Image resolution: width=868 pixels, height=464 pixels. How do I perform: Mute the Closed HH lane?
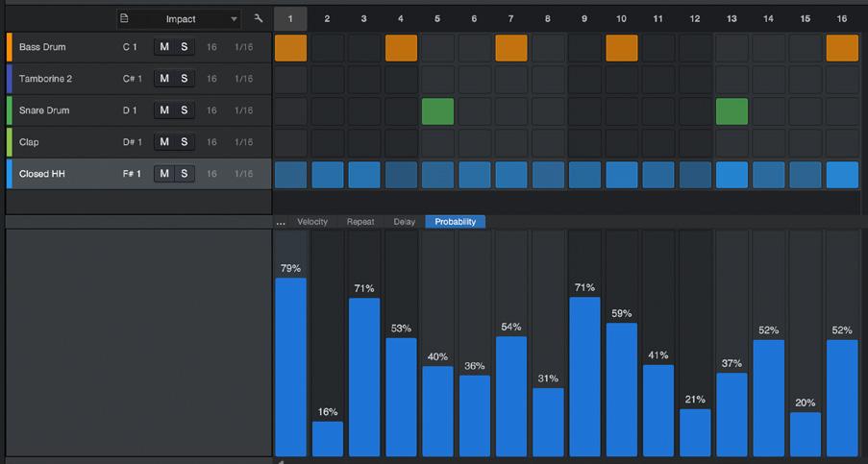(164, 174)
